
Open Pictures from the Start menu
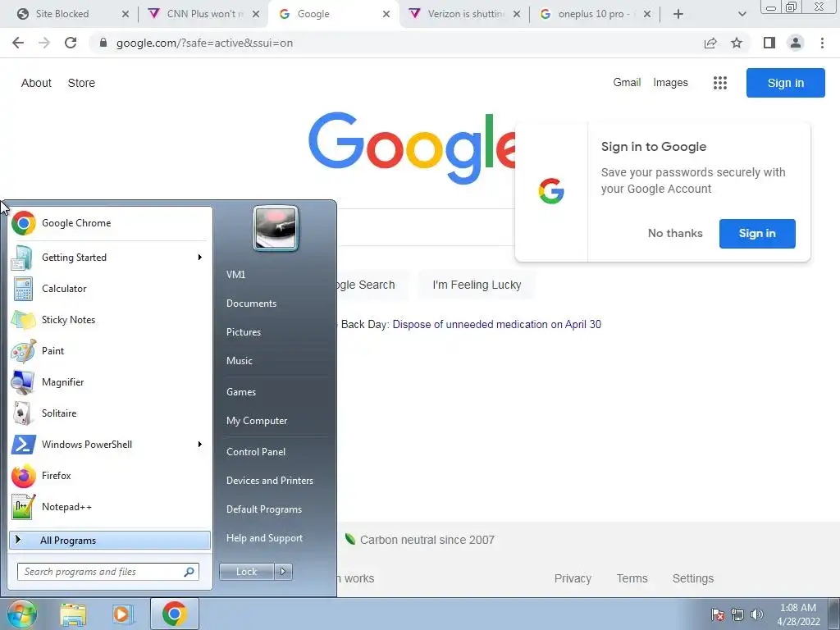243,332
